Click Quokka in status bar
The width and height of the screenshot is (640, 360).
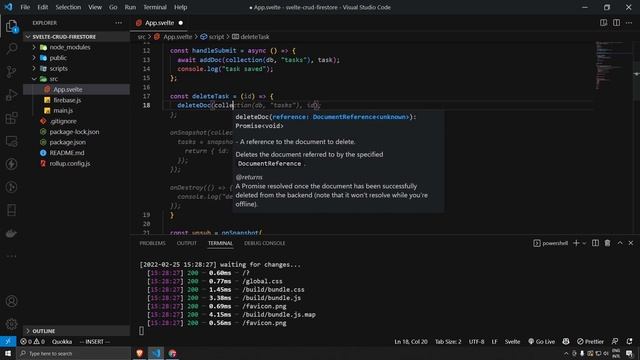coord(62,342)
